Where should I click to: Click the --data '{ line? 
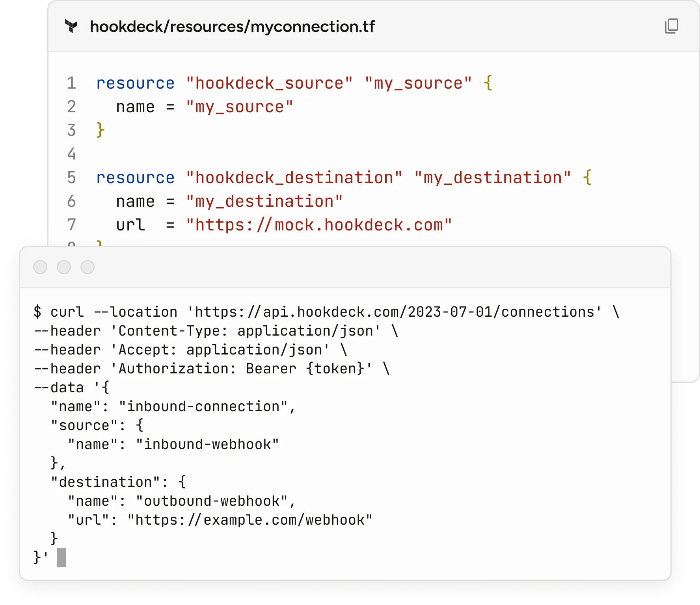coord(72,388)
